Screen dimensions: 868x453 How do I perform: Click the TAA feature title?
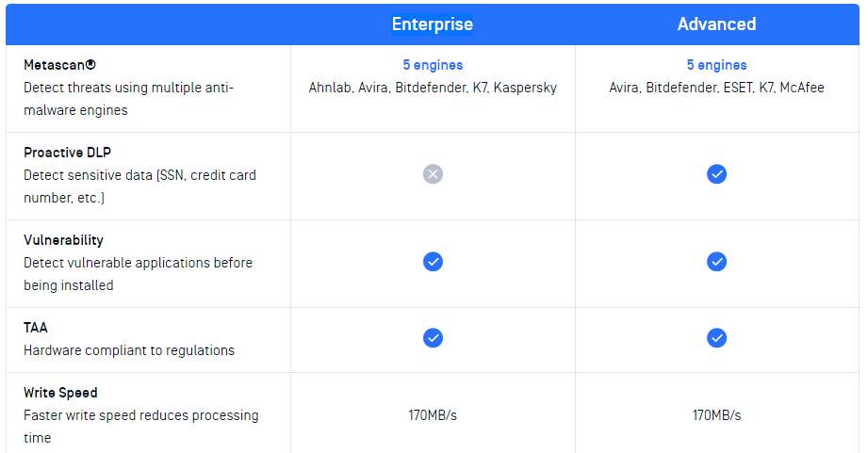tap(36, 328)
